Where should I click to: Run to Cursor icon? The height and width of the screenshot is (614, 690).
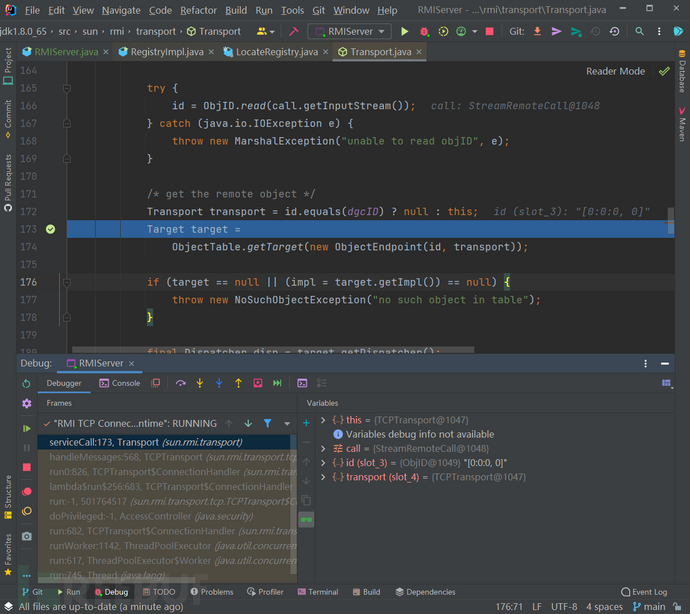point(277,383)
